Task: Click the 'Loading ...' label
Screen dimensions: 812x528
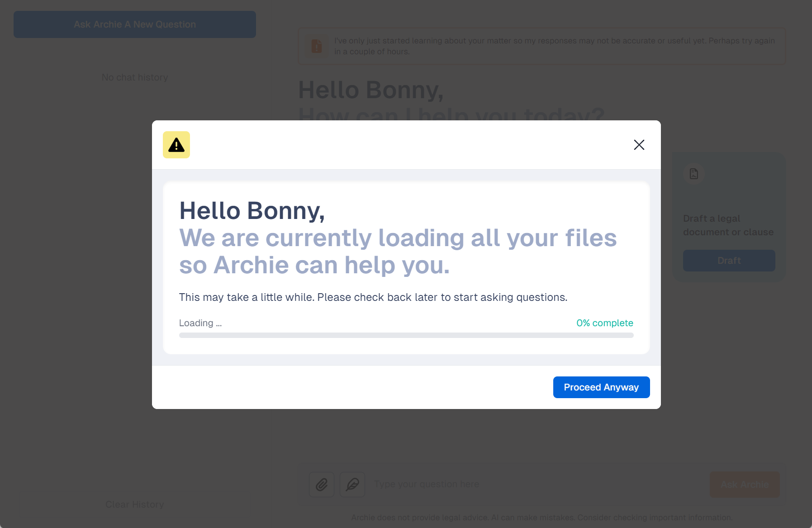Action: 200,323
